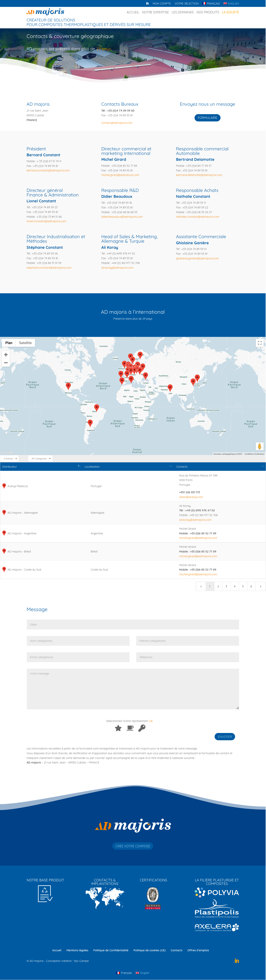This screenshot has width=266, height=980.
Task: Click the AD majoris header logo
Action: [x=45, y=12]
